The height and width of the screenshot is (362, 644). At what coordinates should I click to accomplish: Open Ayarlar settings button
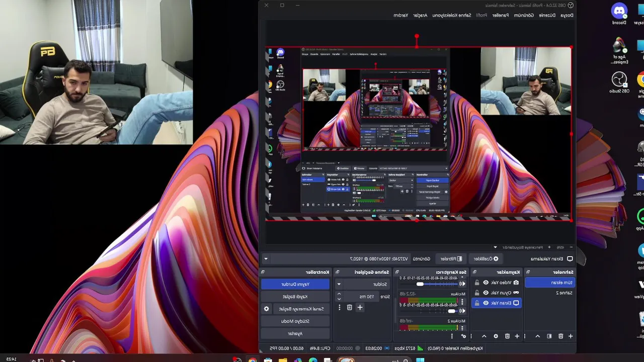(x=295, y=333)
